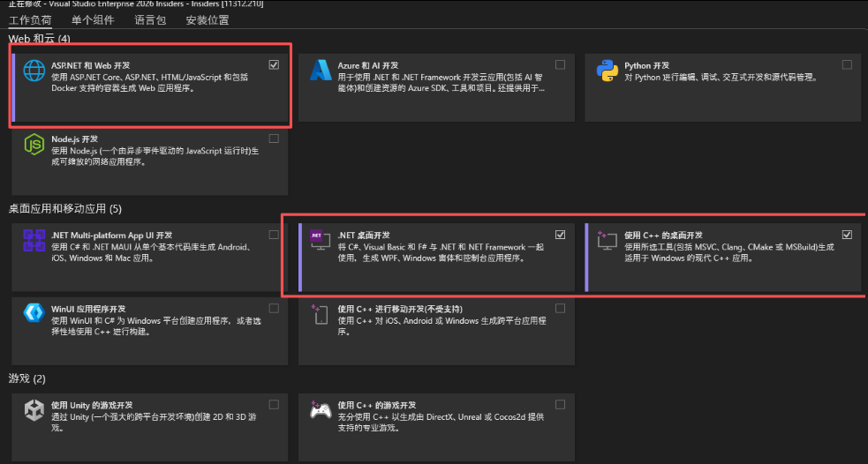868x464 pixels.
Task: Click the .NET MAUI workload icon
Action: coord(34,241)
